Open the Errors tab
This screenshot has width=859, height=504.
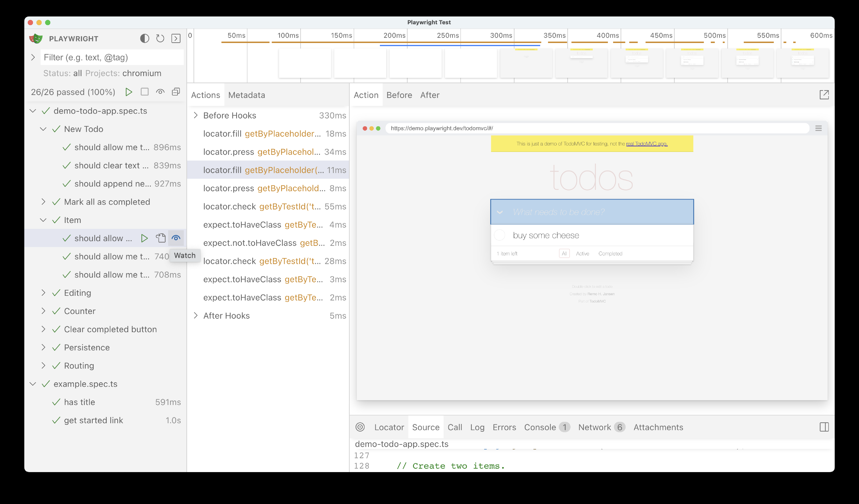(504, 427)
